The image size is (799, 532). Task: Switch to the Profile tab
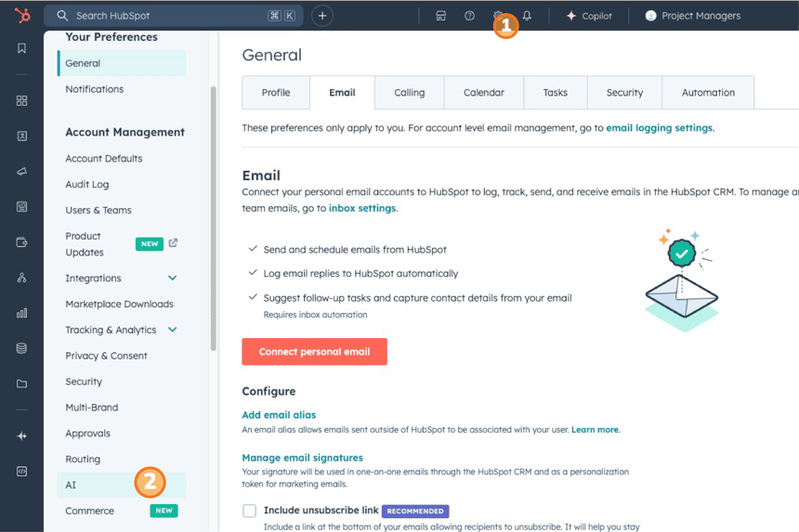coord(276,93)
